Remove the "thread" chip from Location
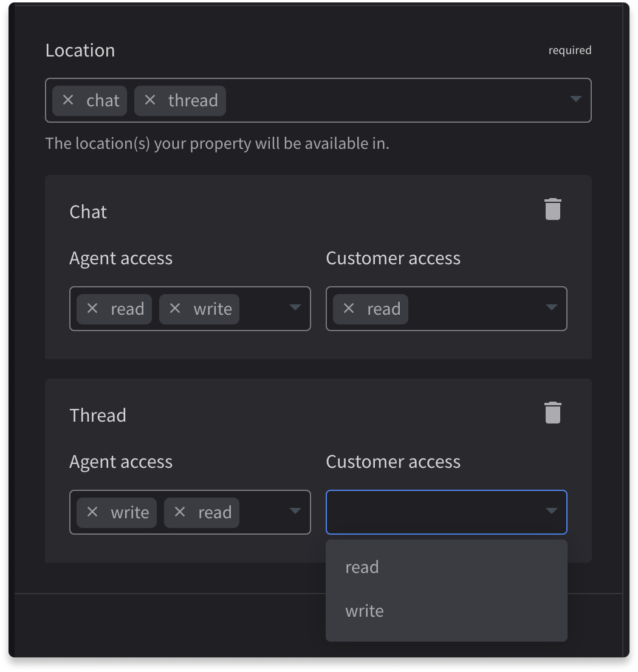 (150, 100)
